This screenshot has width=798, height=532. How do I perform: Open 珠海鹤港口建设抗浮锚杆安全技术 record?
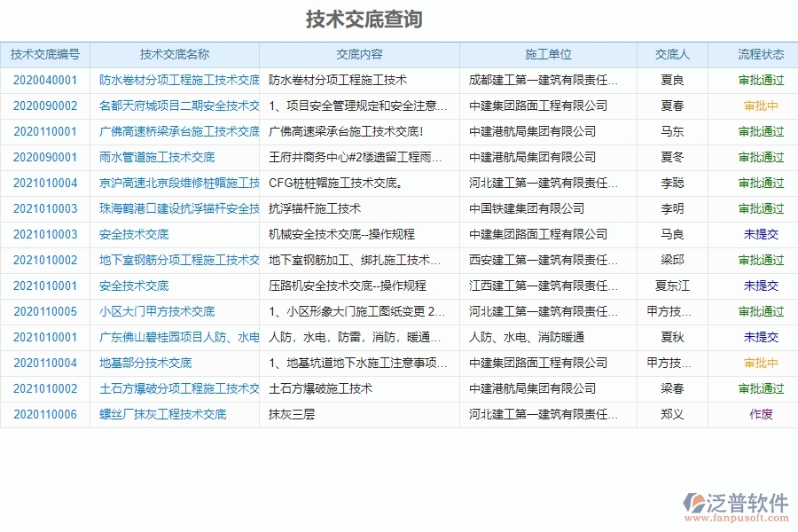pyautogui.click(x=176, y=208)
